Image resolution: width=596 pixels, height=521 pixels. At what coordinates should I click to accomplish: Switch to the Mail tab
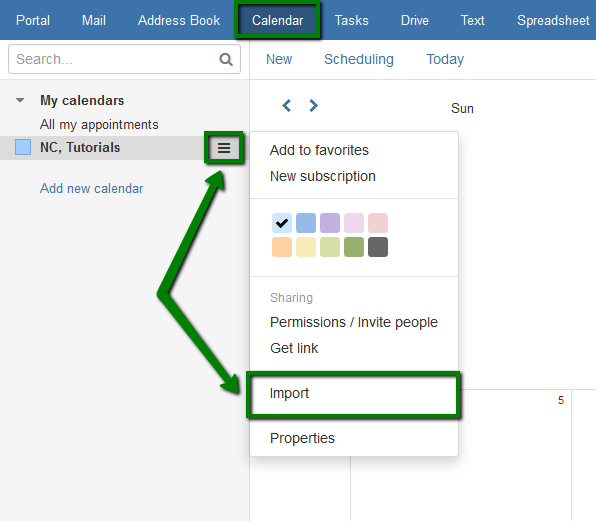tap(94, 20)
